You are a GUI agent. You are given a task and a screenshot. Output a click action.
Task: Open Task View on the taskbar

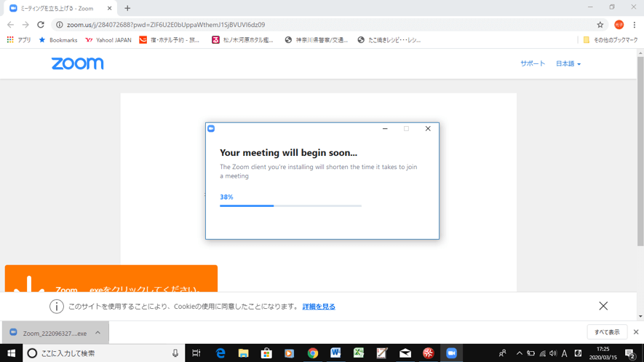[x=196, y=353]
